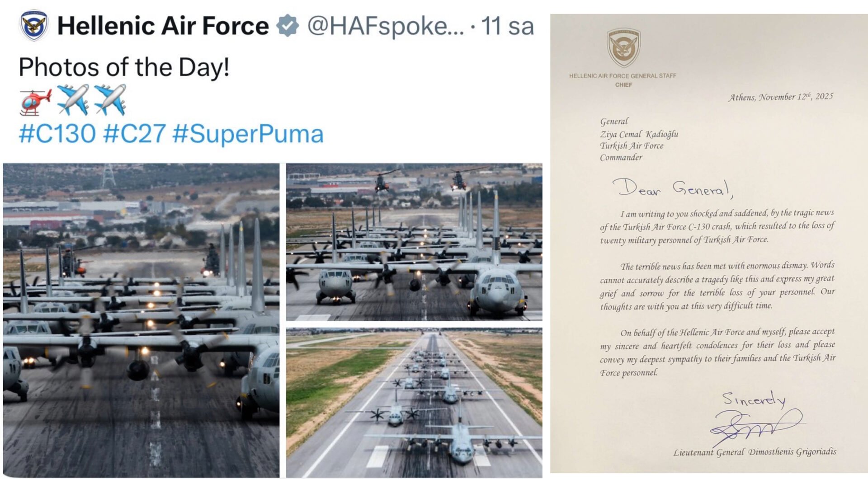Image resolution: width=868 pixels, height=479 pixels.
Task: Follow the #SuperPuma hashtag link
Action: (x=248, y=134)
